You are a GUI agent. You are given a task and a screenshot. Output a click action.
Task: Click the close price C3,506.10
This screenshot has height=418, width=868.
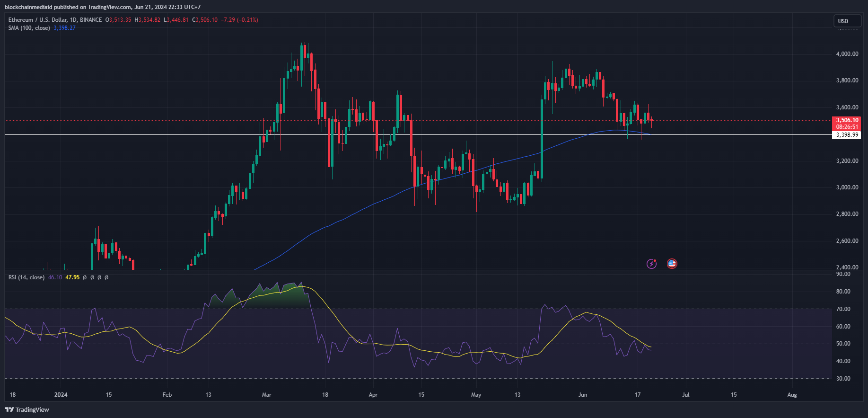pyautogui.click(x=205, y=20)
